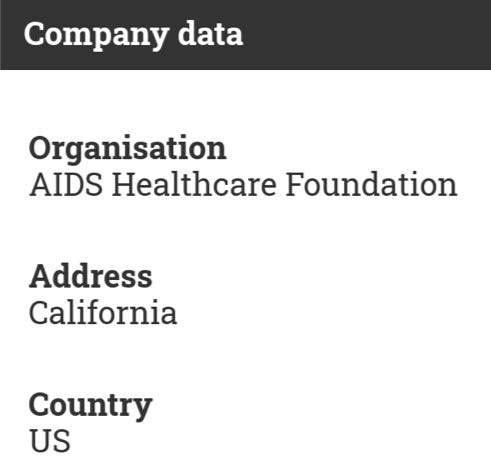This screenshot has height=474, width=491.
Task: Place the cursor at the end of California
Action: 177,312
